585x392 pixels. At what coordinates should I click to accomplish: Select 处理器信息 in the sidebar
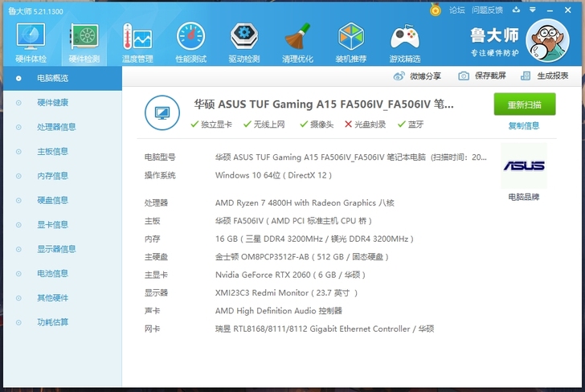(56, 127)
